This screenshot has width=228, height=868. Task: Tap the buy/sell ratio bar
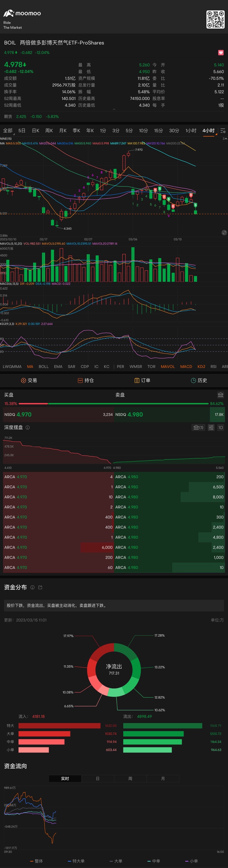[x=114, y=404]
